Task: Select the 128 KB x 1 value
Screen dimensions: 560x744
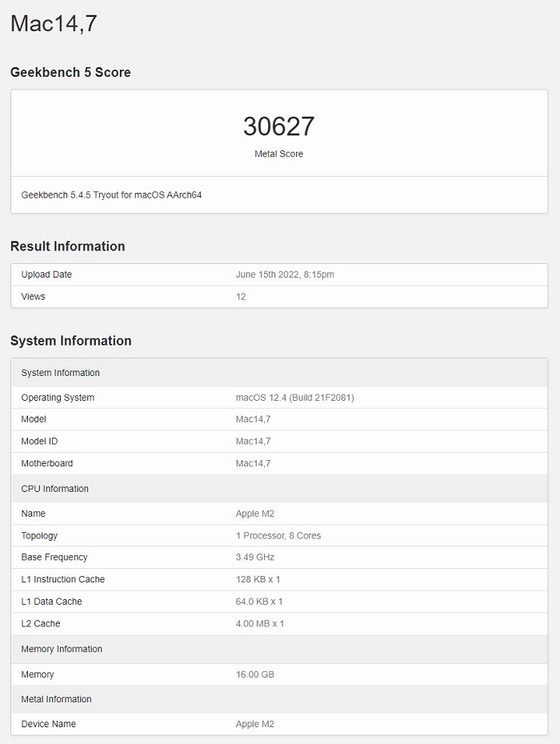Action: [x=258, y=579]
